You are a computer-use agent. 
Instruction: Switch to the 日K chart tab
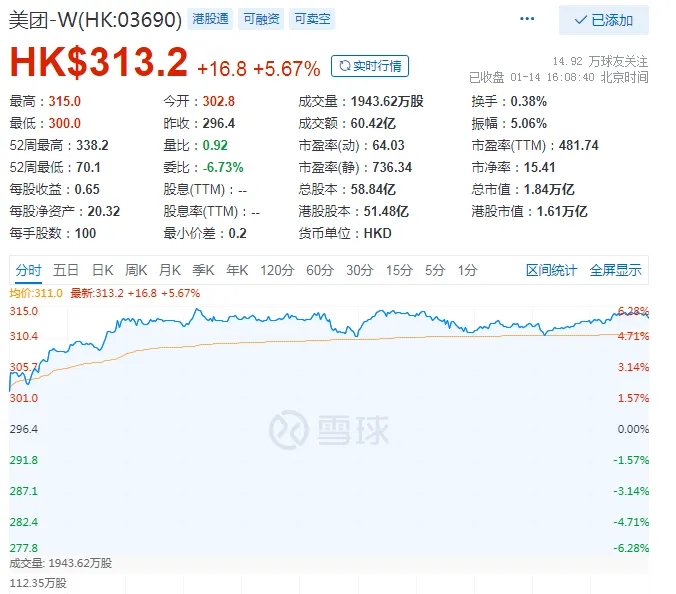click(103, 270)
